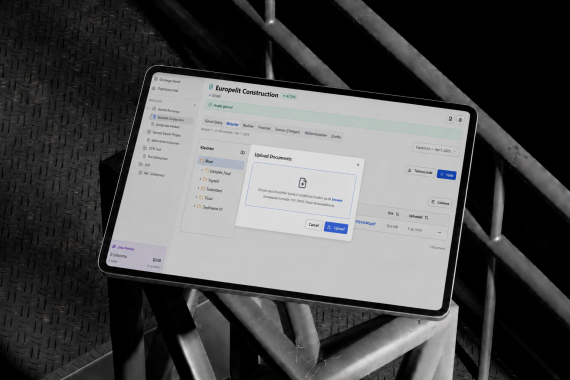Image resolution: width=570 pixels, height=380 pixels.
Task: Switch to the Yükümlülükler tab
Action: [x=316, y=134]
